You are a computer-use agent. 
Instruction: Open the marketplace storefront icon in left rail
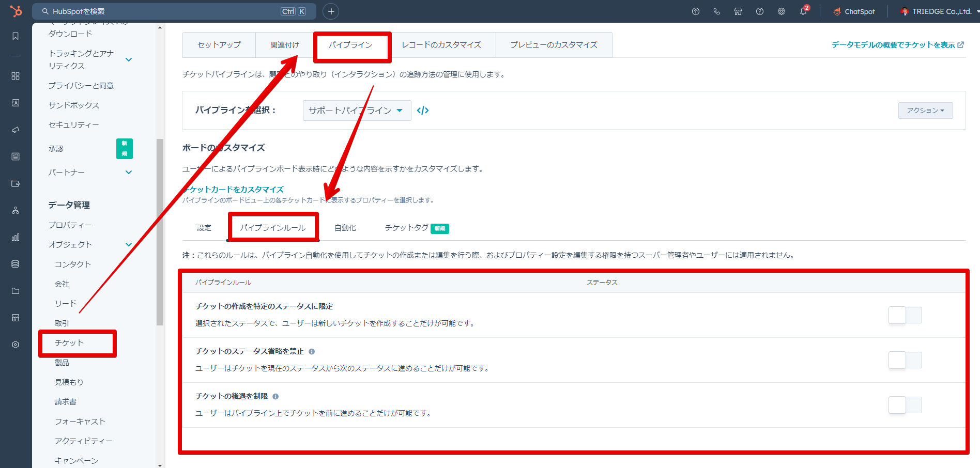tap(16, 318)
